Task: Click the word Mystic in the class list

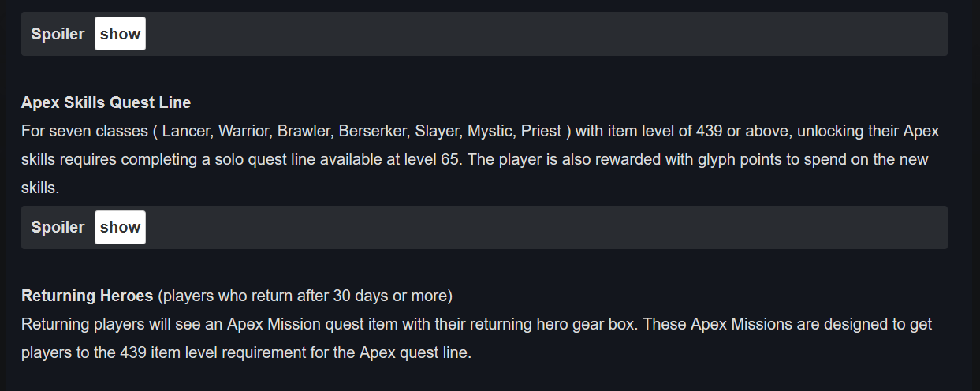Action: [x=490, y=131]
